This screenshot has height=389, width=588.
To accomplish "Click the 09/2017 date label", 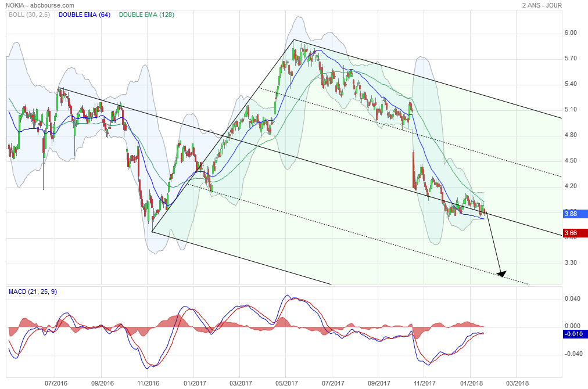I will click(378, 383).
